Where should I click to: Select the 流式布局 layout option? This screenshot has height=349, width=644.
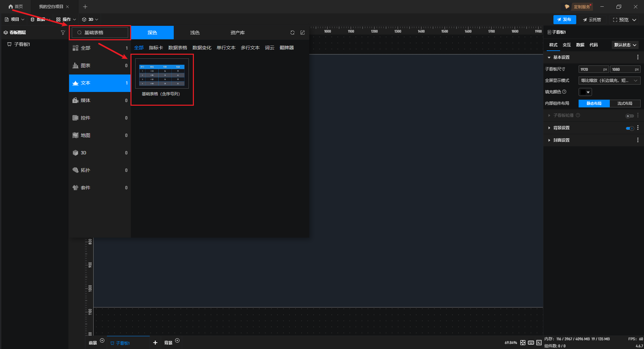625,103
